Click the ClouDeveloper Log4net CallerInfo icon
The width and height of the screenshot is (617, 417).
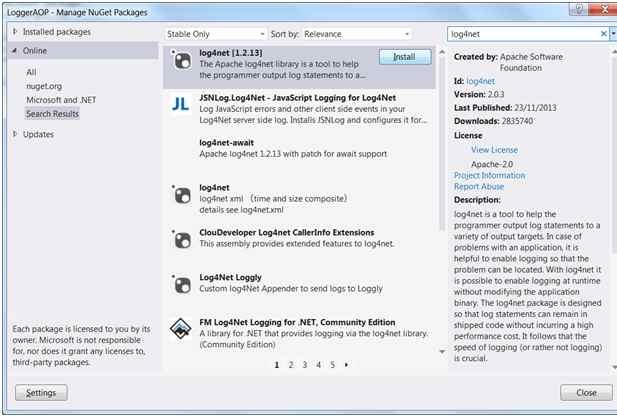(x=182, y=240)
